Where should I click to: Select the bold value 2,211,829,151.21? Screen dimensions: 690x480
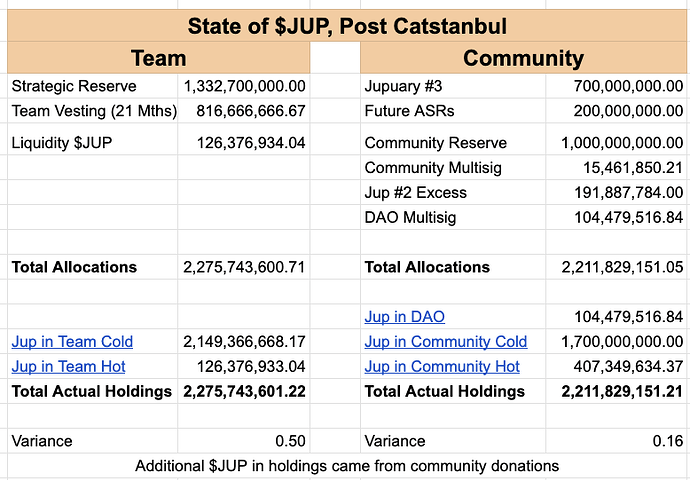pyautogui.click(x=622, y=391)
